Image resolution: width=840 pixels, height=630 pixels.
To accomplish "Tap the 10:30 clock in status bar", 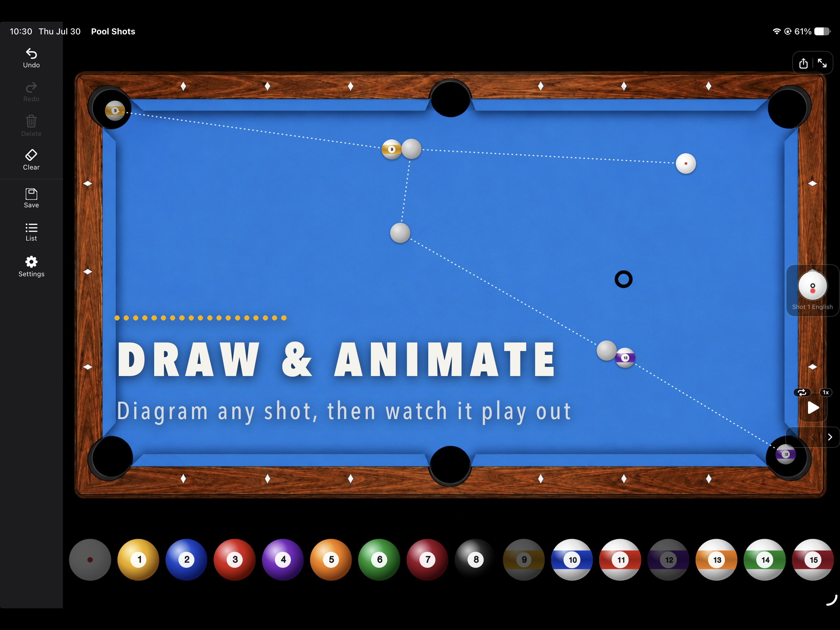I will 21,31.
